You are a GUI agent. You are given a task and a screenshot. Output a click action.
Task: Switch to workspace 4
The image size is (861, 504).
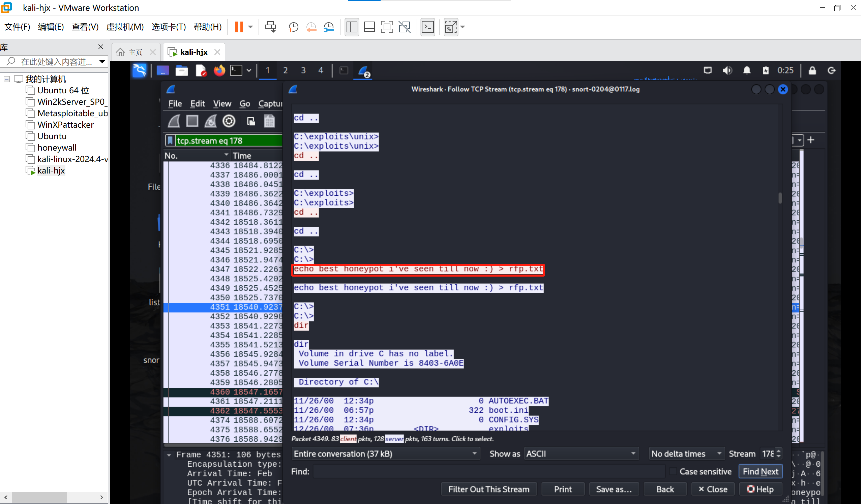321,71
